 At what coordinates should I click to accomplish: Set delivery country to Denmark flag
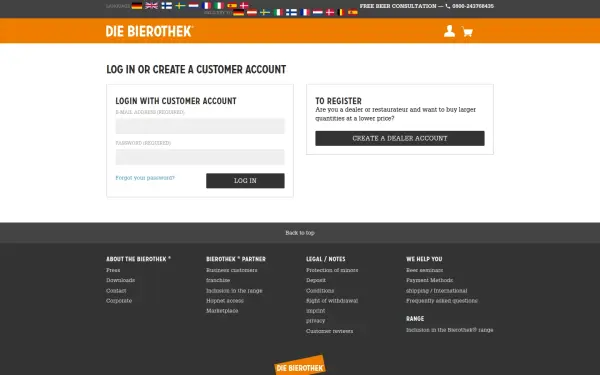(x=330, y=12)
